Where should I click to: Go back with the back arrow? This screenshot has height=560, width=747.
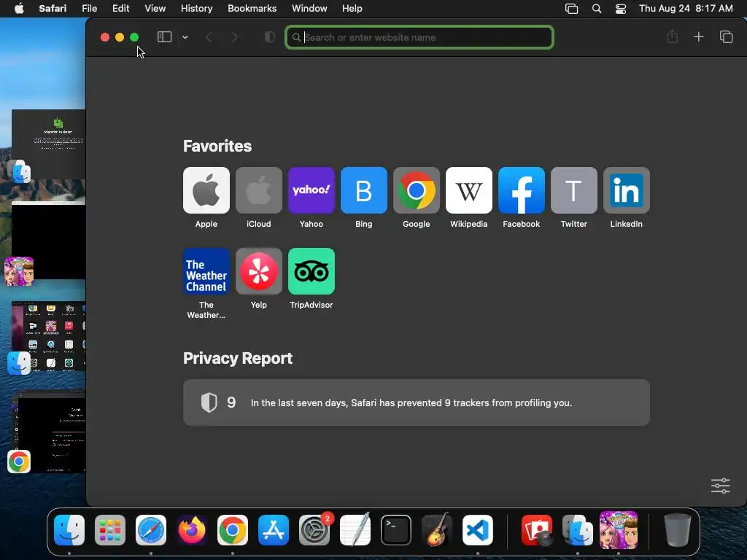pyautogui.click(x=209, y=37)
